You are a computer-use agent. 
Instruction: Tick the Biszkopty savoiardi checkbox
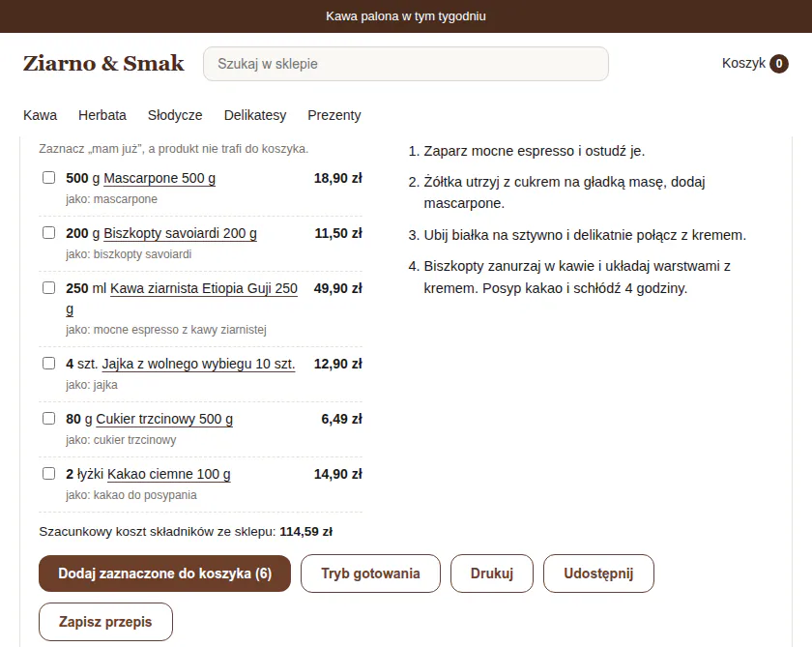(x=48, y=232)
